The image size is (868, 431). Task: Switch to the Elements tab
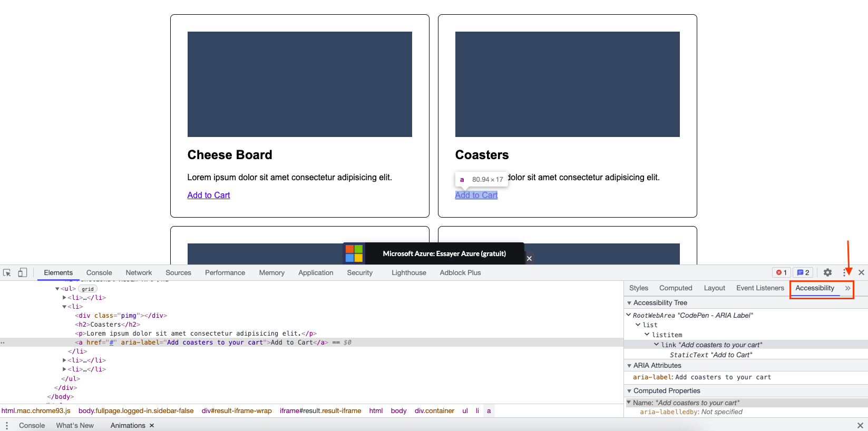pyautogui.click(x=58, y=272)
